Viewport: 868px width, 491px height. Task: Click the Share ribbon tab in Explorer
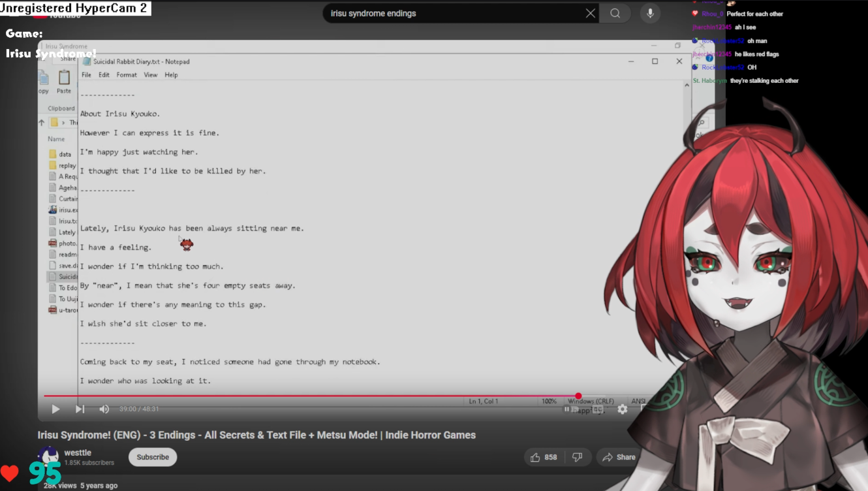click(68, 59)
